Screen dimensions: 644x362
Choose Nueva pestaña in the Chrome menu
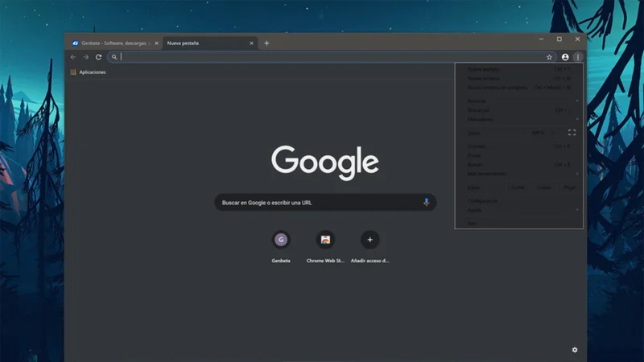click(518, 69)
